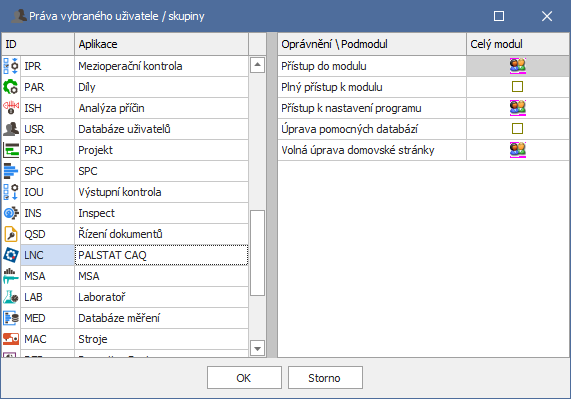The width and height of the screenshot is (571, 399).
Task: Click the Úprava pomocných databází label
Action: click(350, 129)
